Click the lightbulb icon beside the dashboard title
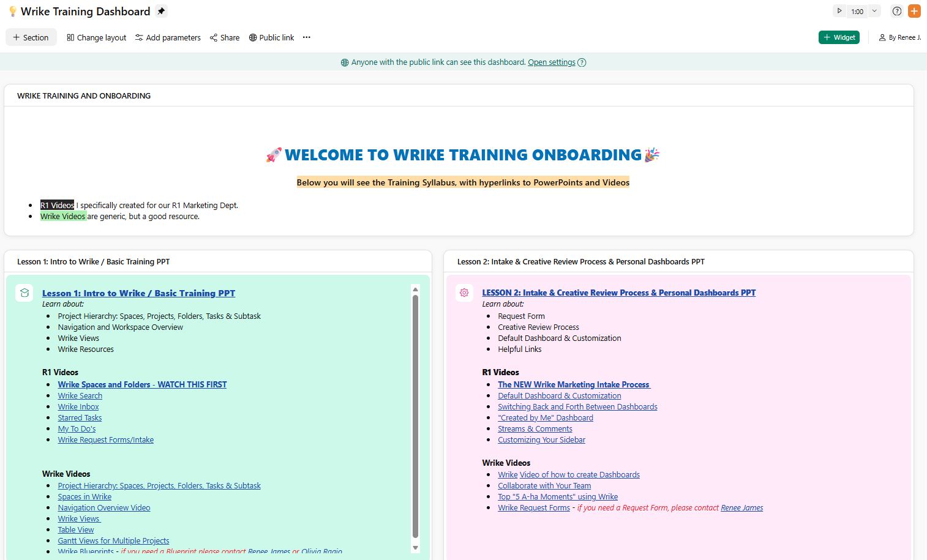 (12, 12)
